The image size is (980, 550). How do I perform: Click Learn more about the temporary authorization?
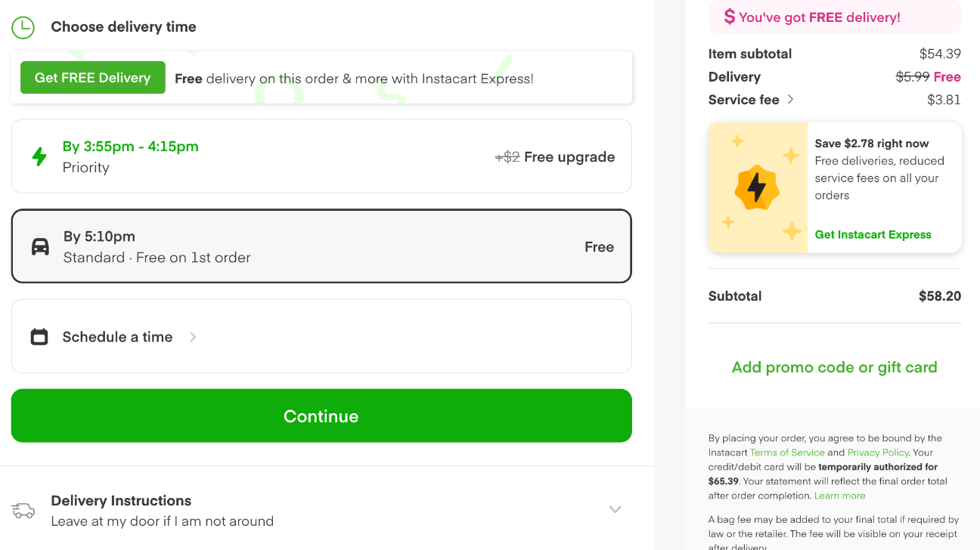pyautogui.click(x=839, y=496)
